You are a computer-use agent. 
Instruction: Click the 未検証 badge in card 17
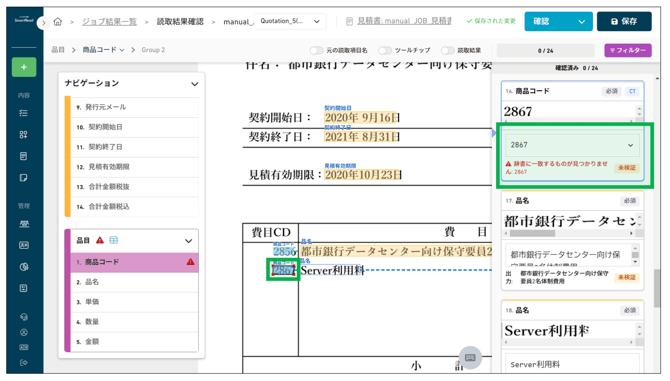point(627,277)
